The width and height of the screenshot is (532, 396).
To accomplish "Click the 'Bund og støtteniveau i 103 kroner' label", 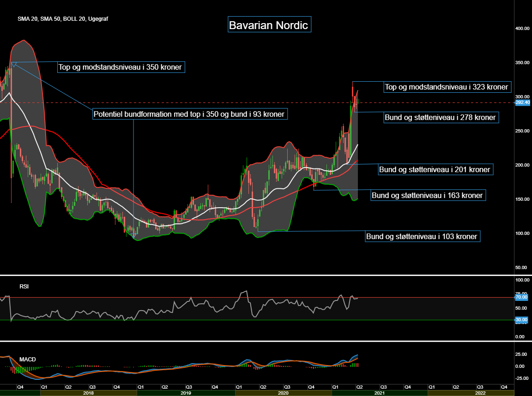I will pos(423,236).
